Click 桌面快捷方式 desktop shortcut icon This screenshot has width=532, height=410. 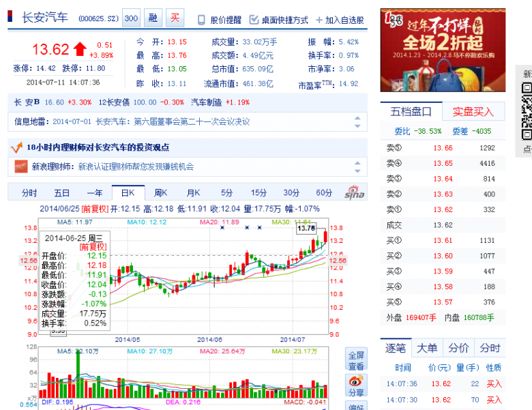click(x=254, y=20)
